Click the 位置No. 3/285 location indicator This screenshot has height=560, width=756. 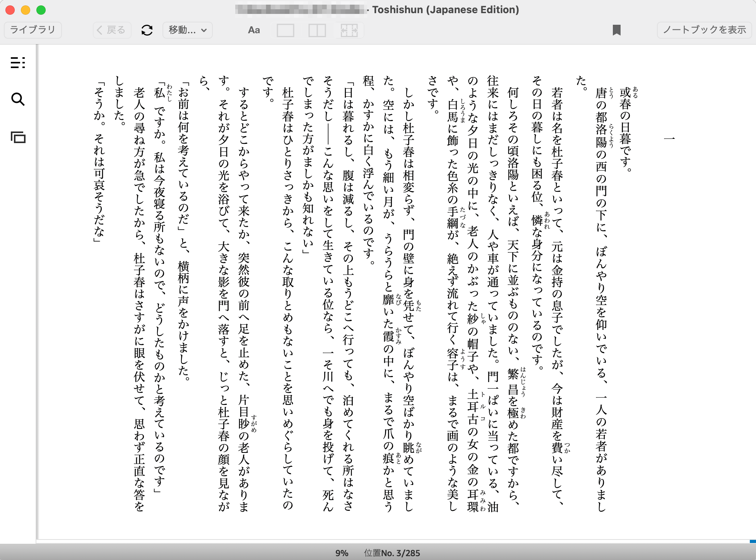(x=392, y=553)
